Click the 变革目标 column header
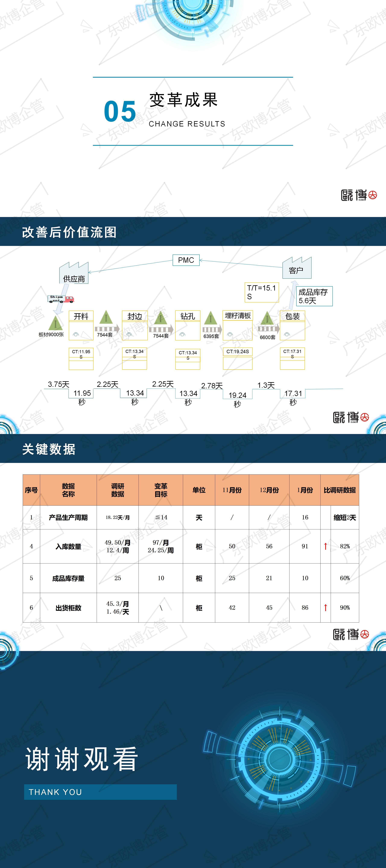The height and width of the screenshot is (868, 386). (x=161, y=490)
